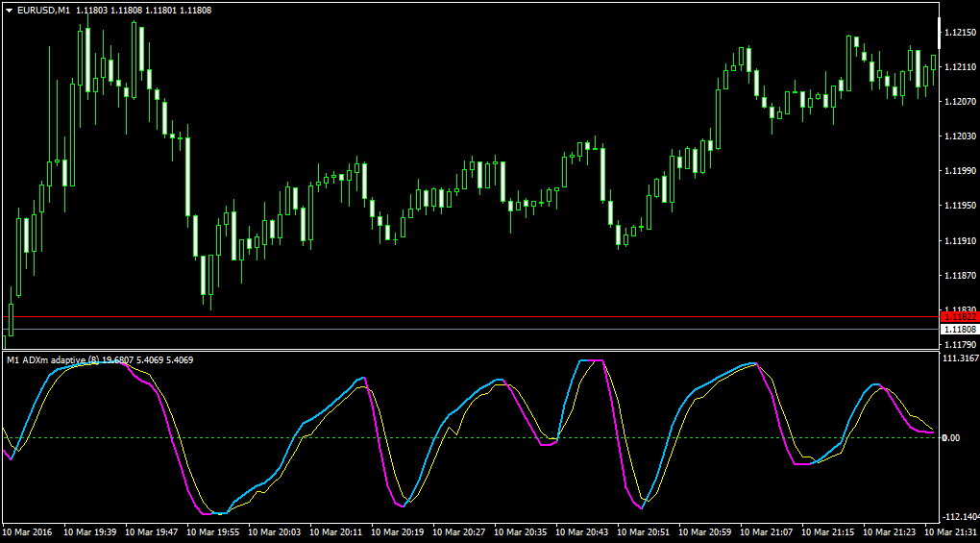Click the 10 Mar 20:03 time label
Image resolution: width=980 pixels, height=543 pixels.
(275, 532)
